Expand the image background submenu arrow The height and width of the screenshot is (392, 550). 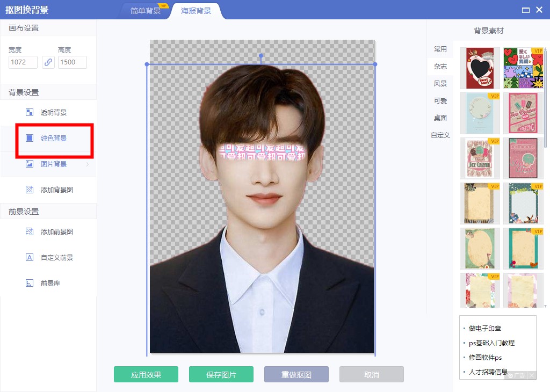tap(88, 164)
